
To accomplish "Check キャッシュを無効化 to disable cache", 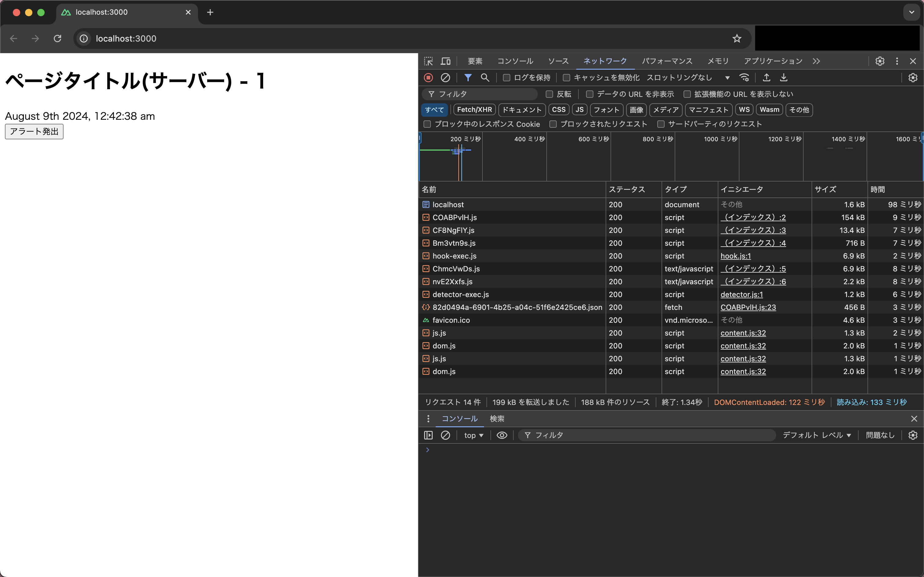I will [567, 77].
